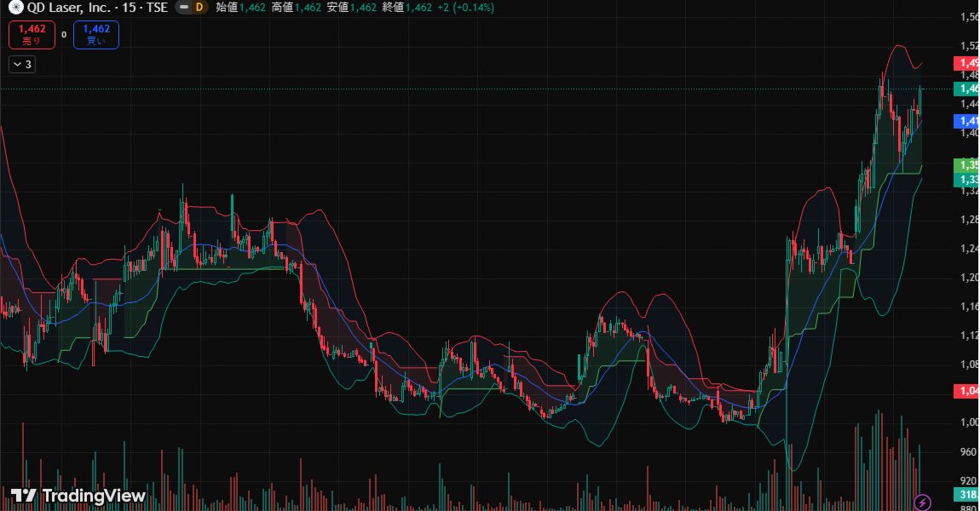The width and height of the screenshot is (980, 511).
Task: Click the teal 1,33 axis label
Action: 967,180
